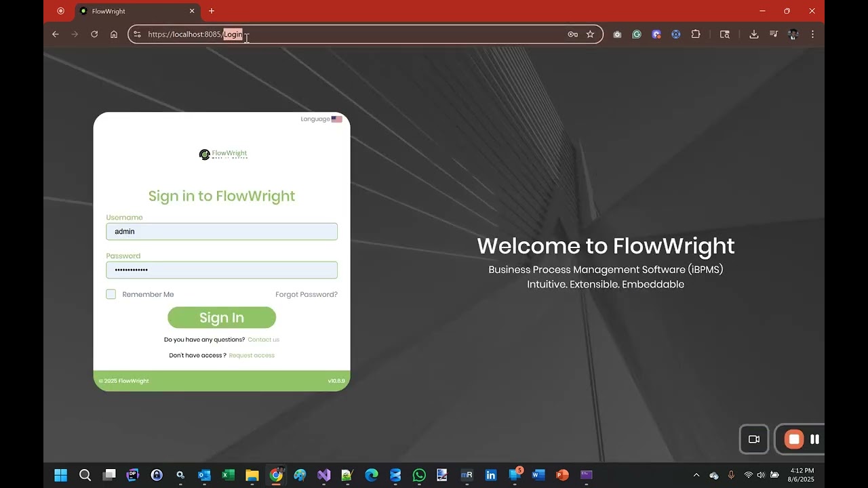
Task: Open Microsoft Edge from the taskbar
Action: coord(372,475)
